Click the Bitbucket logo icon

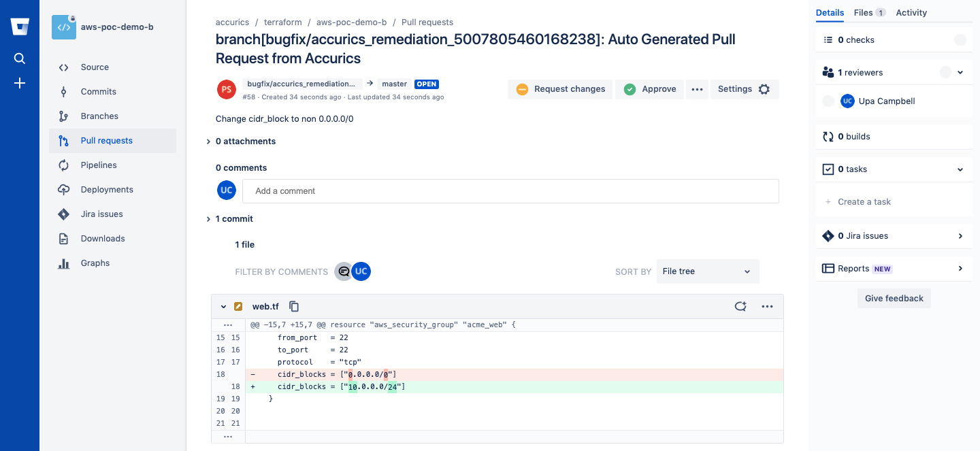click(x=20, y=27)
